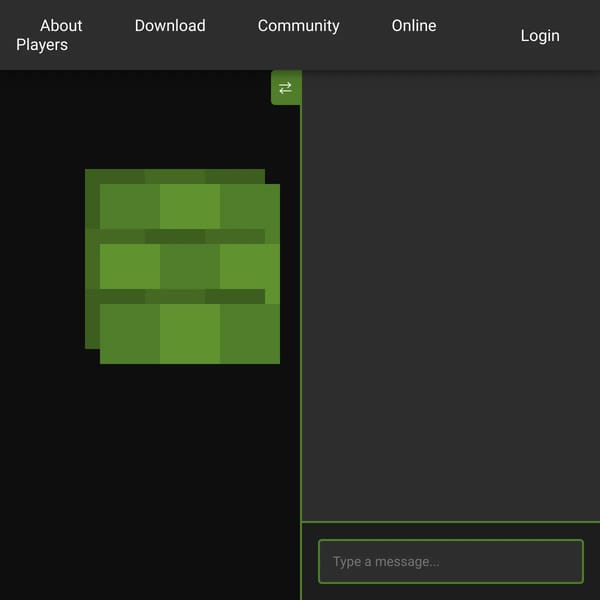Image resolution: width=600 pixels, height=600 pixels.
Task: Go to the Download page
Action: tap(170, 26)
